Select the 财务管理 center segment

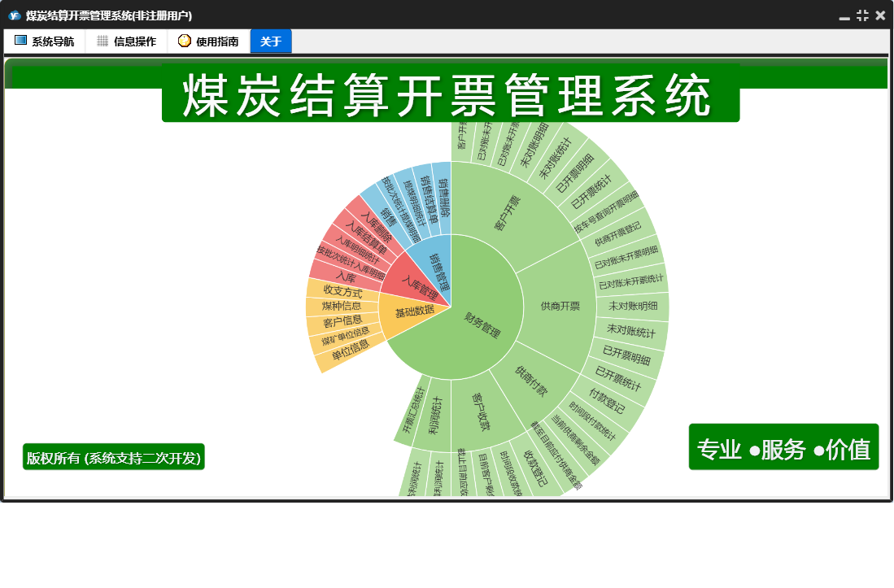tap(482, 324)
